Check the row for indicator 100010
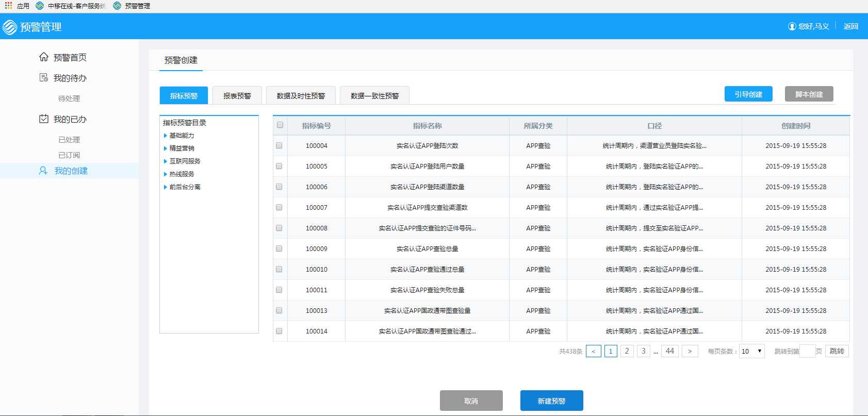The image size is (868, 416). coord(279,269)
